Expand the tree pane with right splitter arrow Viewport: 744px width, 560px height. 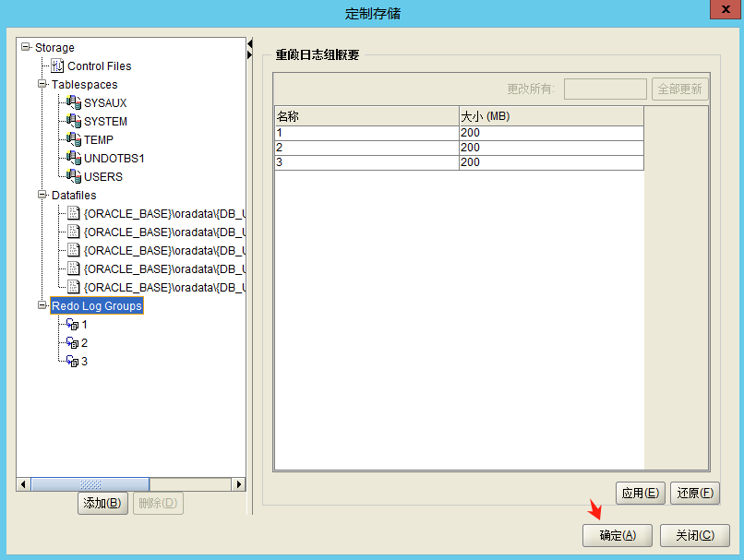[x=249, y=55]
